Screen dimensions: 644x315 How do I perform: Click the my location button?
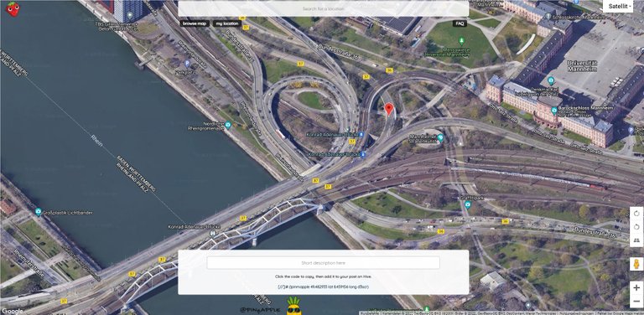[227, 23]
